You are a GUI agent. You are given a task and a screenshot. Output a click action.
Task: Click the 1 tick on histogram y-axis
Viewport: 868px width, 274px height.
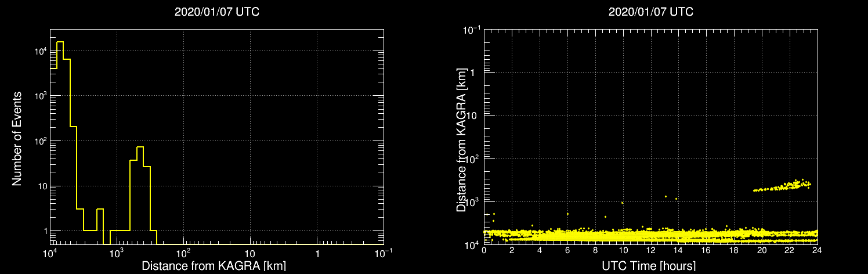tap(45, 231)
